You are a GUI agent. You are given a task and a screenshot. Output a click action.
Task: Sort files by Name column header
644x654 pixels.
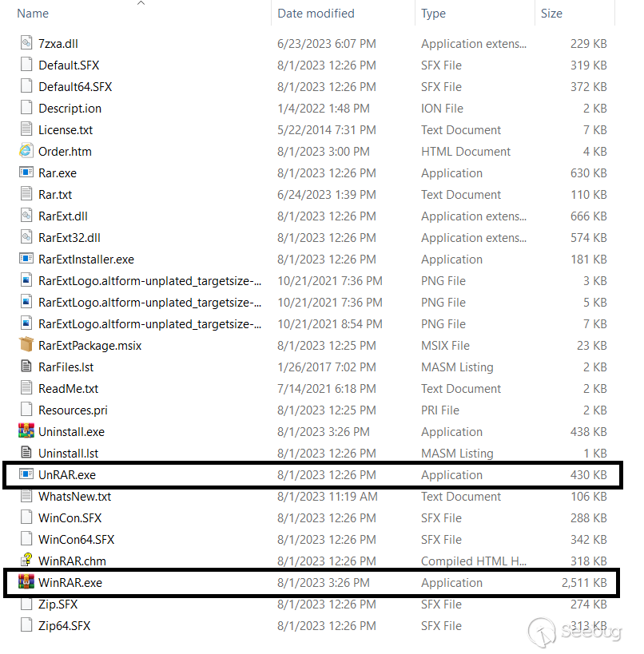[33, 14]
